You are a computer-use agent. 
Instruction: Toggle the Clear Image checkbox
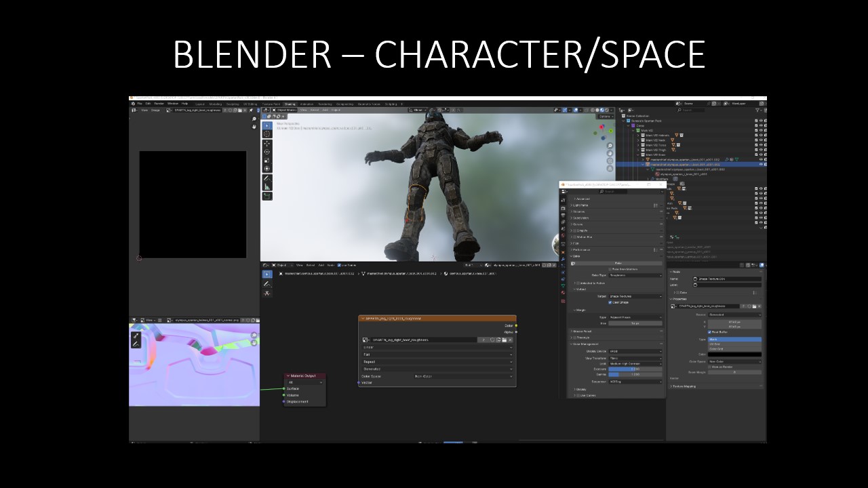[610, 302]
